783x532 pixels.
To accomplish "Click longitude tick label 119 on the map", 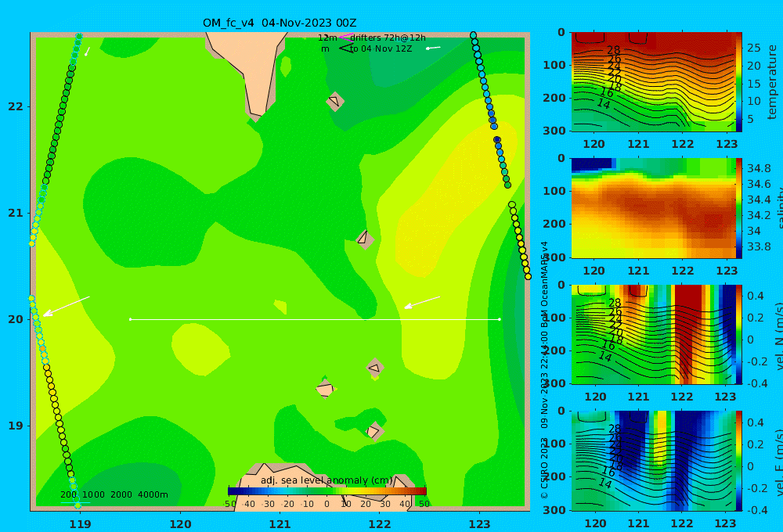I will pyautogui.click(x=80, y=524).
